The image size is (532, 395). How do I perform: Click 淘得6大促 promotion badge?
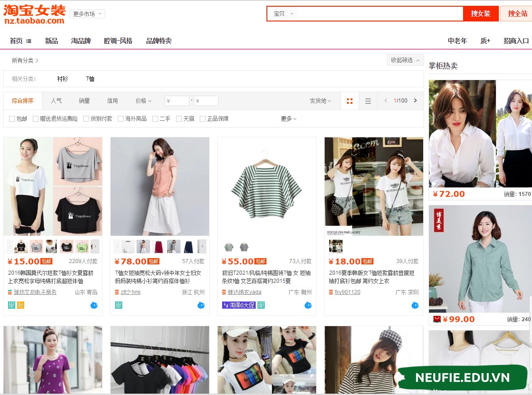tap(239, 305)
